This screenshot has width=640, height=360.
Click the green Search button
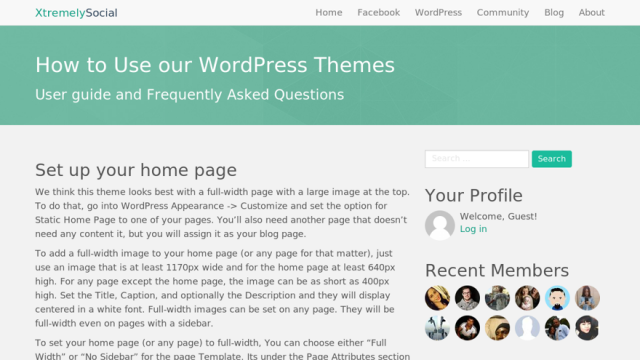click(551, 159)
